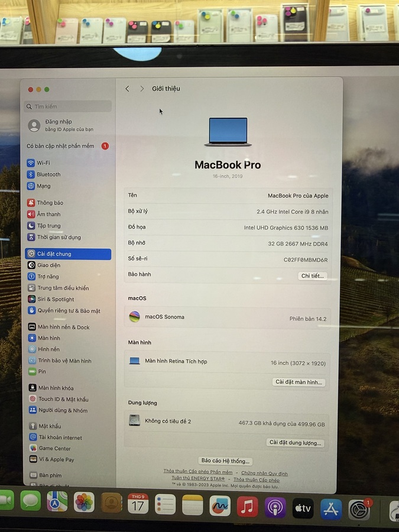Open Có bản cập nhật phần mềm

(x=68, y=146)
